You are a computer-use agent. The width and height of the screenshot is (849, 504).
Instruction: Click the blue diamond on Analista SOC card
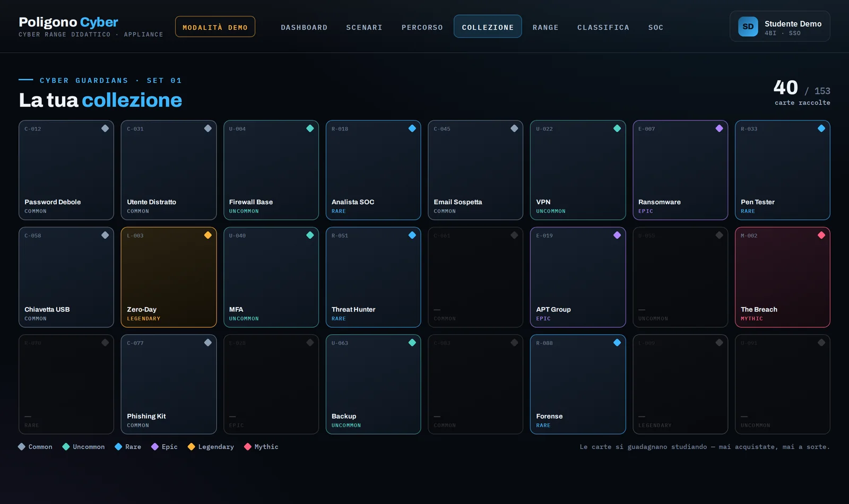coord(412,128)
